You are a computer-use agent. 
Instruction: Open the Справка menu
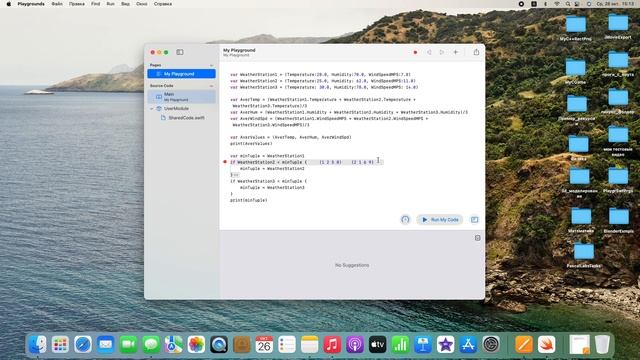point(163,4)
